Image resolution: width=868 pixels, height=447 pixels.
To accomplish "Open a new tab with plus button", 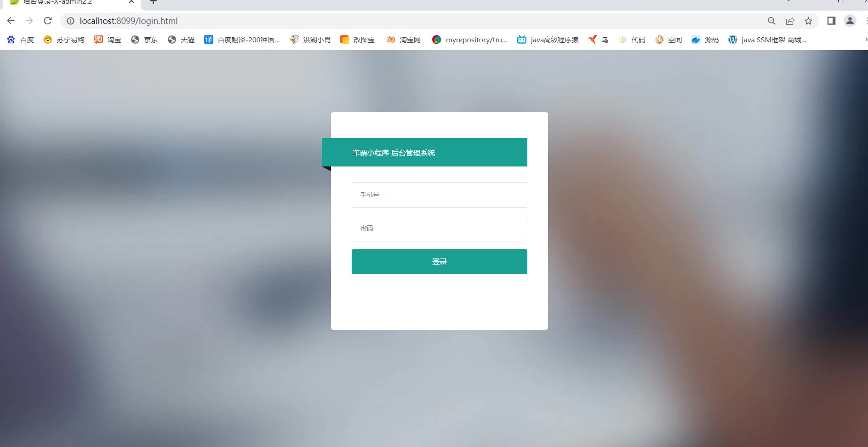I will [154, 2].
